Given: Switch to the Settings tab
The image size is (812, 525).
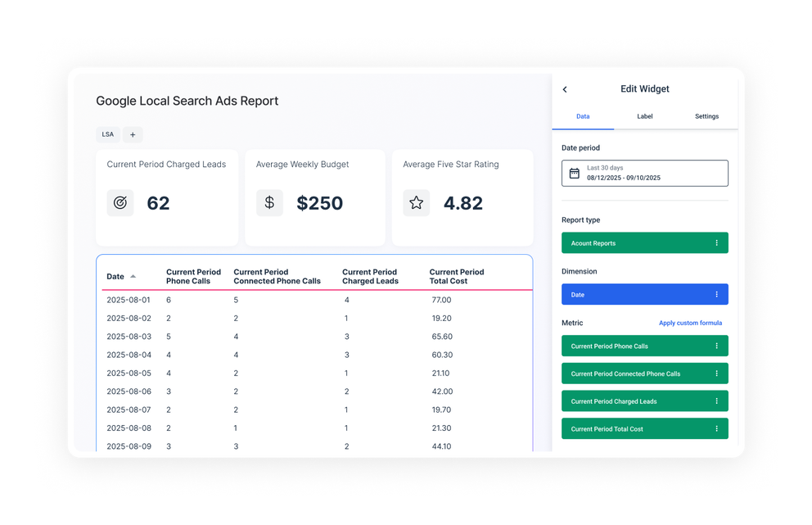Looking at the screenshot, I should (706, 116).
